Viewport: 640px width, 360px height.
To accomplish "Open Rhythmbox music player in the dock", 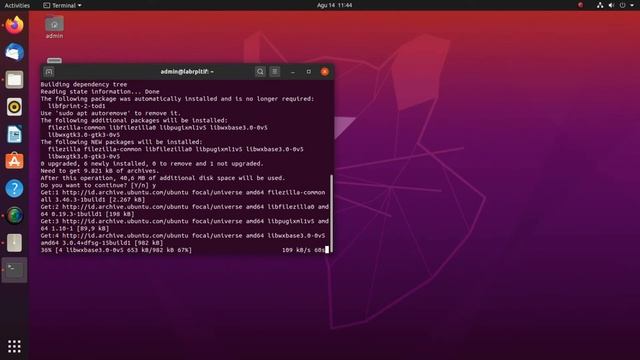I will (x=14, y=107).
